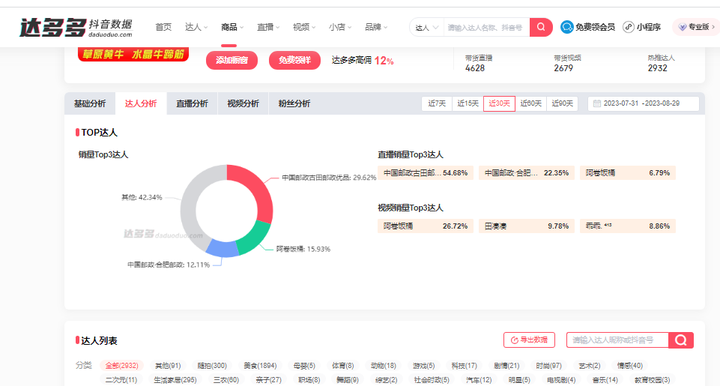This screenshot has width=720, height=386.
Task: Filter category by 情感(40)
Action: 630,366
